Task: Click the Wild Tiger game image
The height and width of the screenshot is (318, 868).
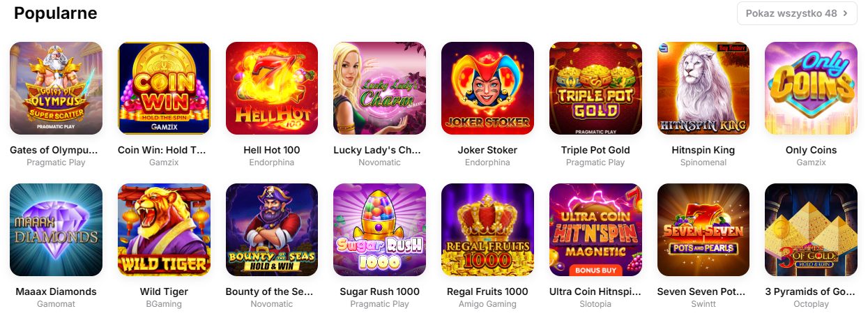Action: tap(164, 229)
